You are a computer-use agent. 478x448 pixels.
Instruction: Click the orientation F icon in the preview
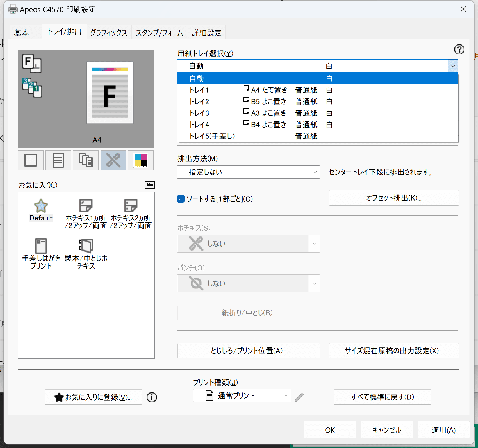point(32,63)
